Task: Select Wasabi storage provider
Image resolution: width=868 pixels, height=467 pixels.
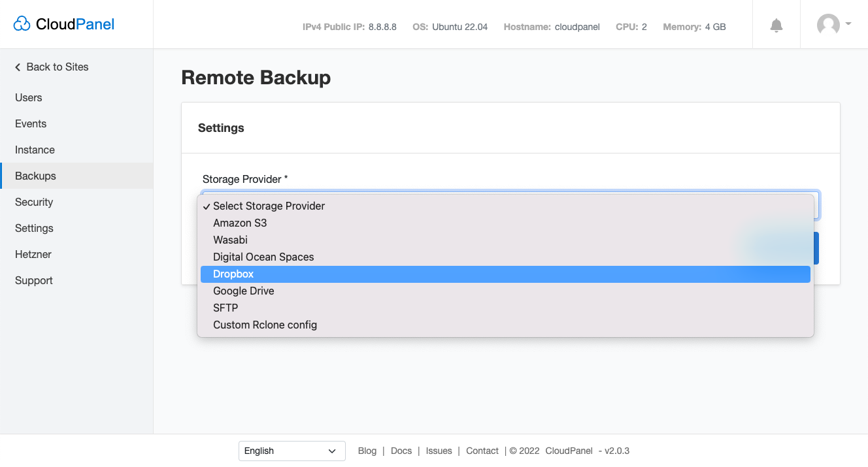Action: (505, 240)
